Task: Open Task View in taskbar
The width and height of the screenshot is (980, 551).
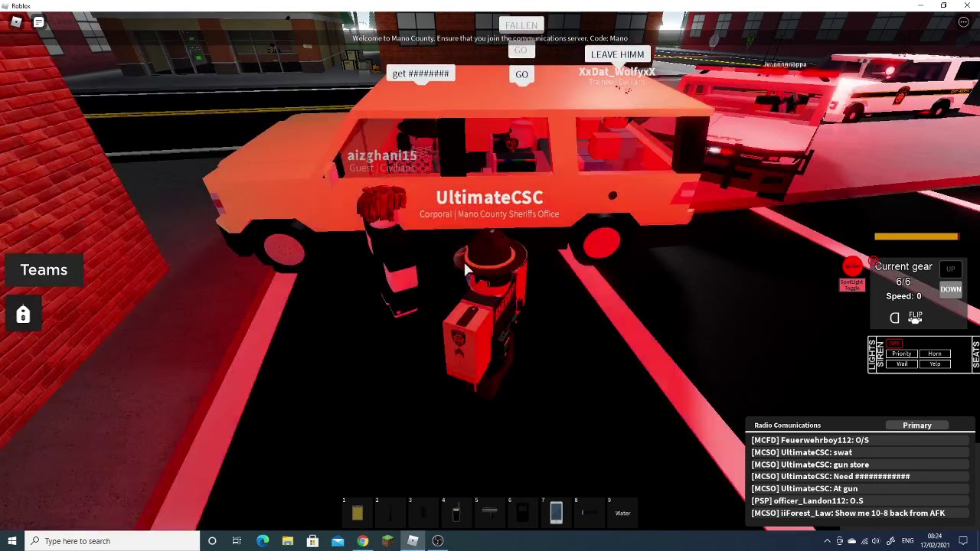Action: 237,541
